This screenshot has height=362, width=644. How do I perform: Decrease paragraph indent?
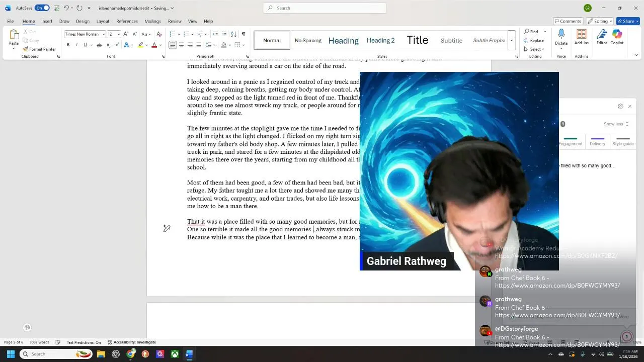(x=215, y=34)
